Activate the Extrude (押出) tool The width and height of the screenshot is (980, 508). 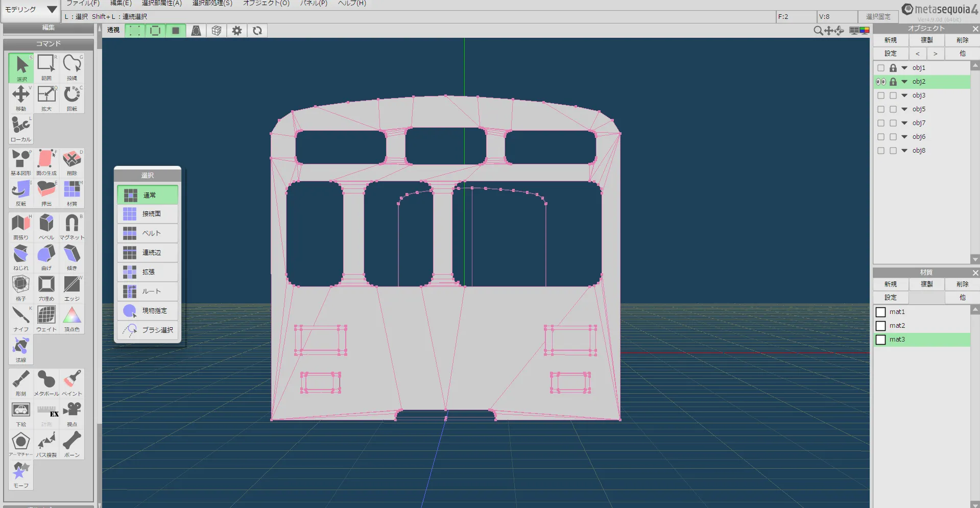46,192
